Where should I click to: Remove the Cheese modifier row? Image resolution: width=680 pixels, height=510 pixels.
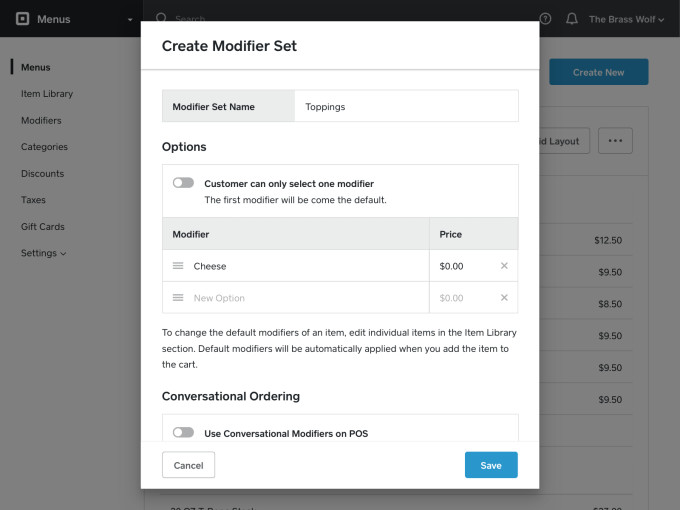504,266
